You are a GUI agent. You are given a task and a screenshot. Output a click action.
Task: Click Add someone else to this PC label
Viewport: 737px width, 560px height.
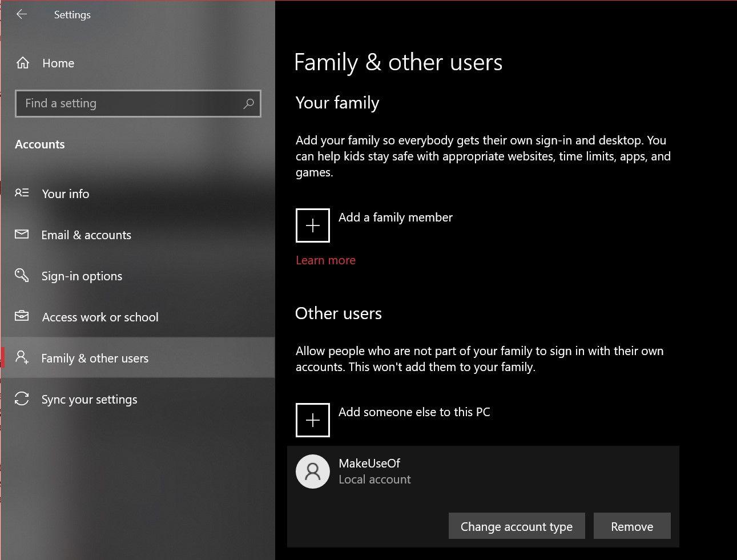click(x=414, y=412)
